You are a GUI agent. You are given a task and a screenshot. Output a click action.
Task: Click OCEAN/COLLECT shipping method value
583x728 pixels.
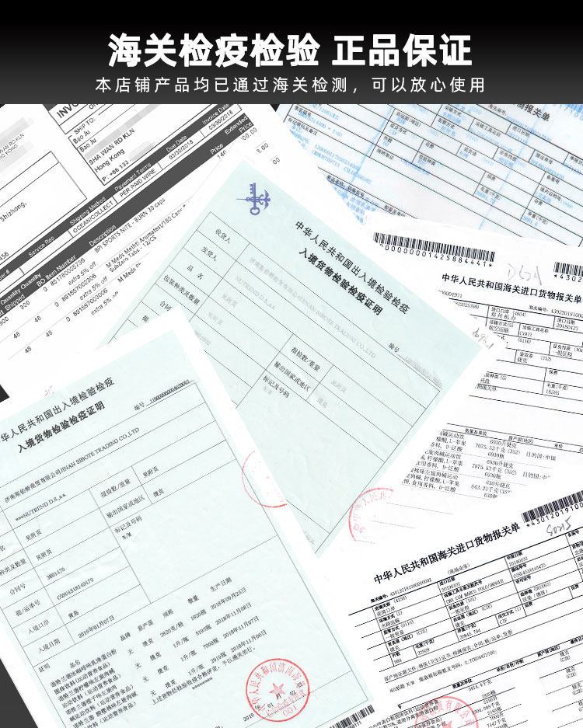coord(93,218)
